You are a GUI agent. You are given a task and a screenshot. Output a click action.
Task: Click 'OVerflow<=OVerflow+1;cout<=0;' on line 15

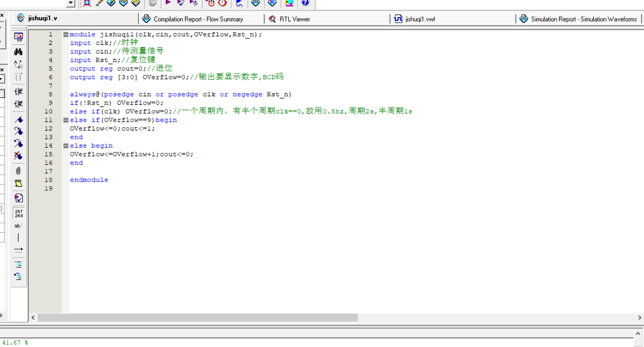coord(132,154)
